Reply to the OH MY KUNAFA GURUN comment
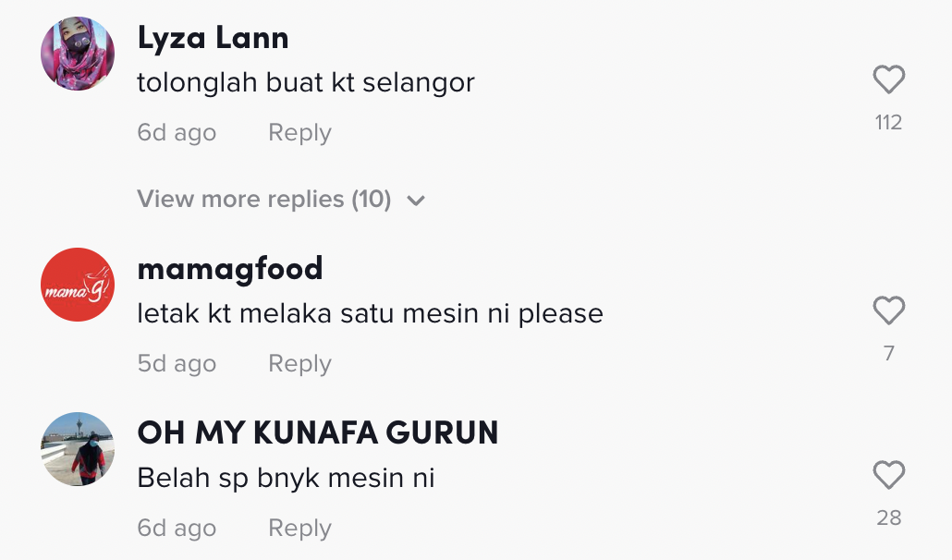 click(x=299, y=529)
